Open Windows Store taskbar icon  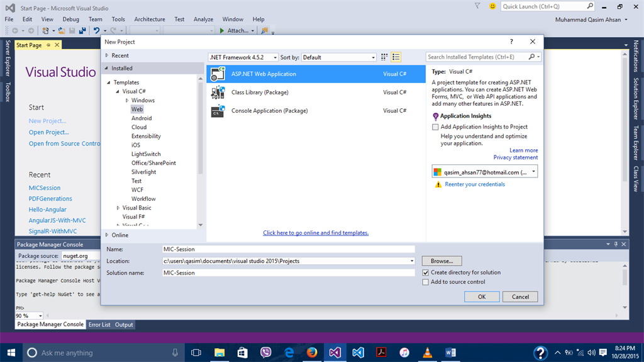click(x=242, y=353)
